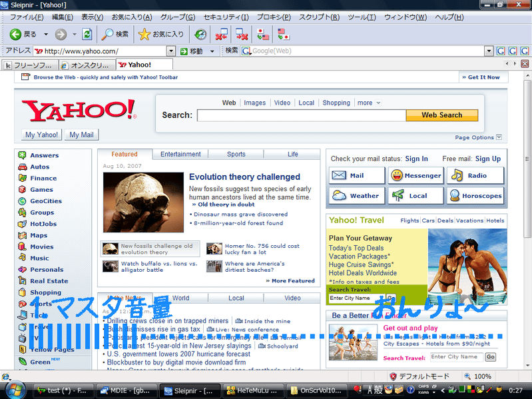Open search with the magnifier toolbar icon
The image size is (532, 399).
tap(108, 34)
